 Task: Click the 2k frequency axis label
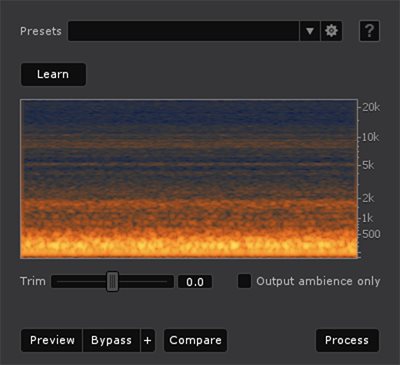pos(368,198)
